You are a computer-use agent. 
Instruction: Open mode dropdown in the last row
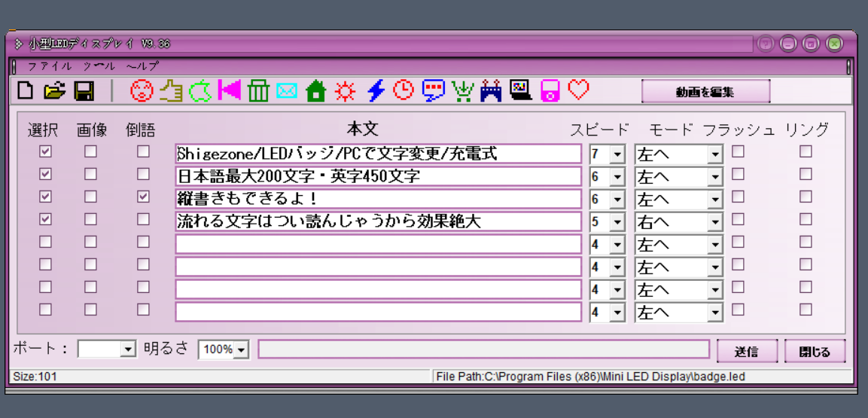coord(715,313)
